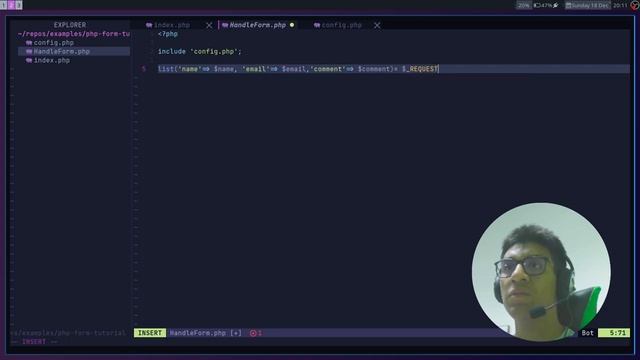Close the index.php tab
This screenshot has width=640, height=360.
point(209,25)
